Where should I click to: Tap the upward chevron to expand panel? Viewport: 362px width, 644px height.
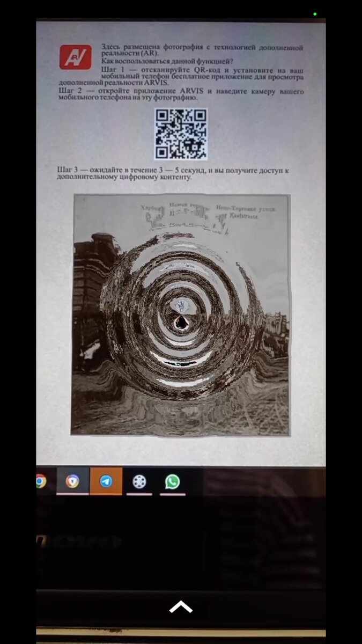[181, 607]
